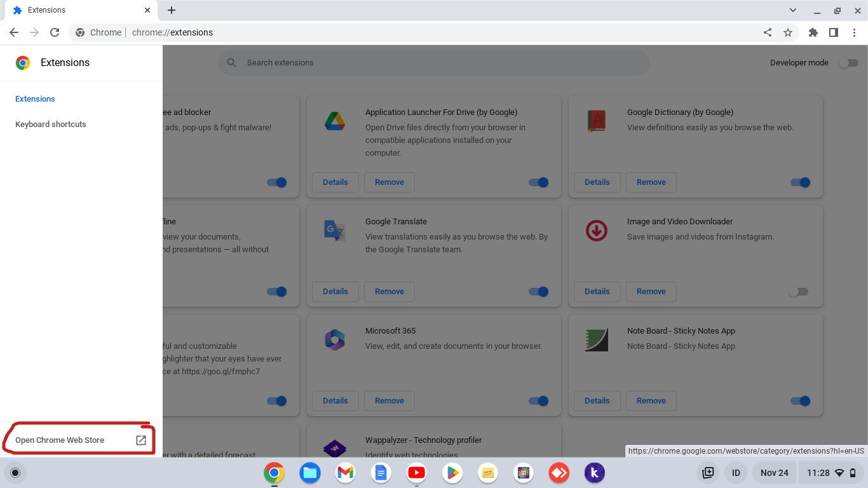Enable Image and Video Downloader toggle

coord(798,292)
